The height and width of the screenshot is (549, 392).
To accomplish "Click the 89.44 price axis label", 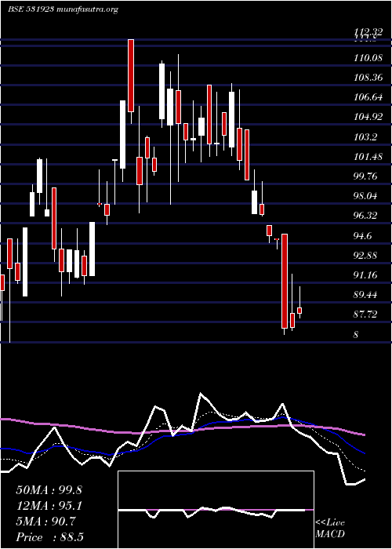I will [x=366, y=295].
